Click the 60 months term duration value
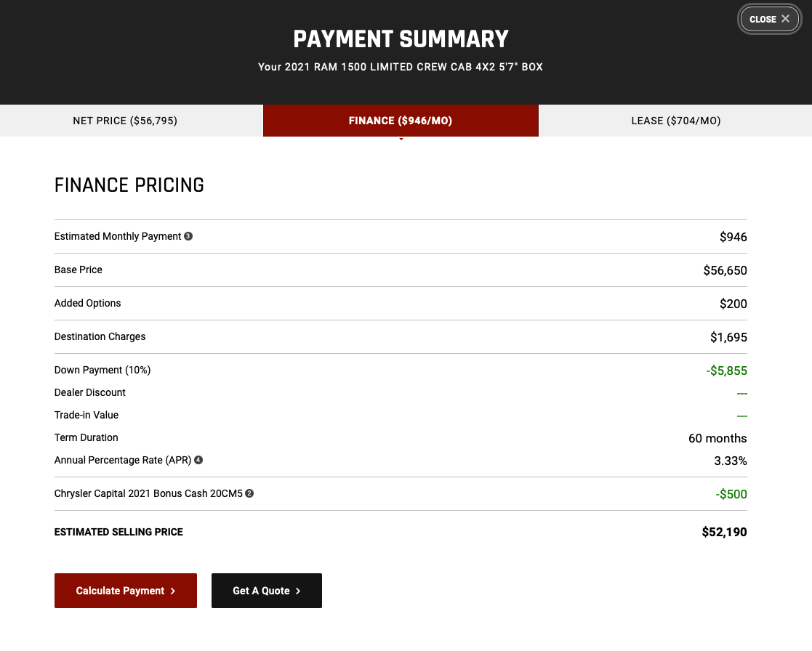This screenshot has height=651, width=812. (717, 438)
